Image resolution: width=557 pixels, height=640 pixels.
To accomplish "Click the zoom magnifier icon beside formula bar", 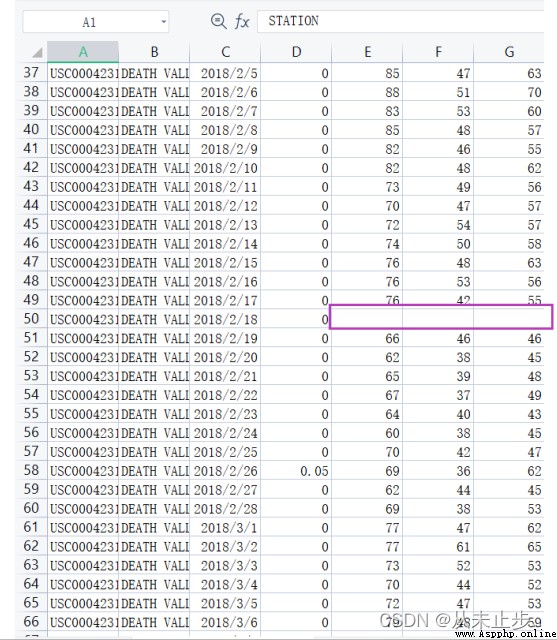I will (x=218, y=21).
